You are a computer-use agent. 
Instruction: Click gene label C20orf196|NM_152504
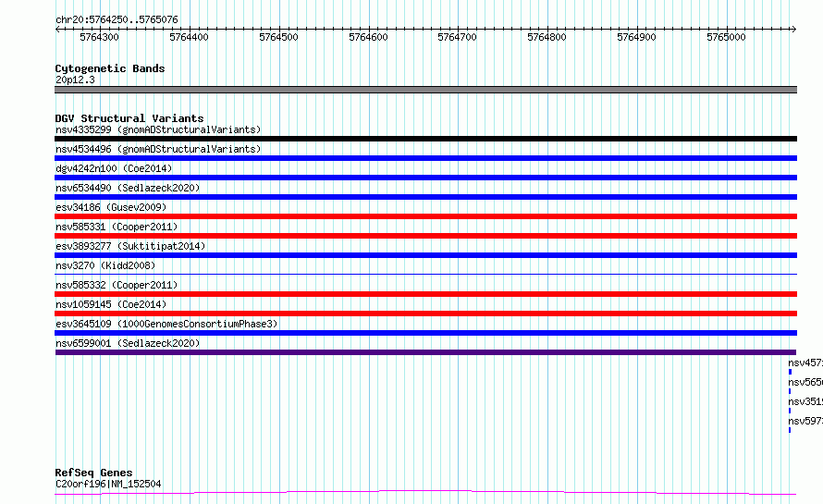[x=108, y=484]
